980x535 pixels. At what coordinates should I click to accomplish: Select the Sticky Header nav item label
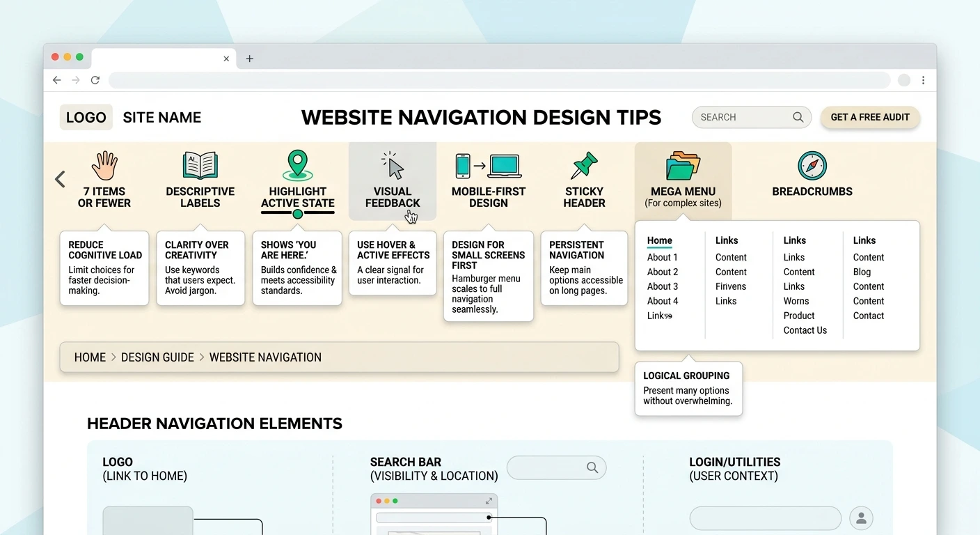[584, 197]
